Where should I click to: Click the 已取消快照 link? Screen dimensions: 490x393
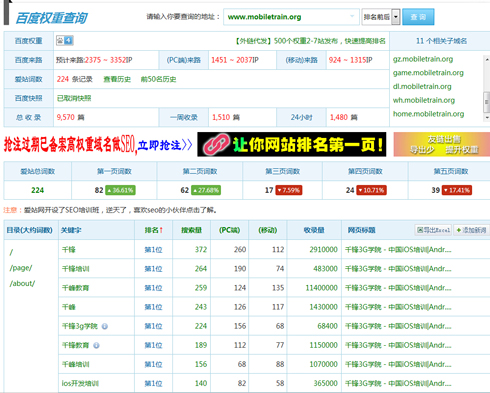pos(74,98)
